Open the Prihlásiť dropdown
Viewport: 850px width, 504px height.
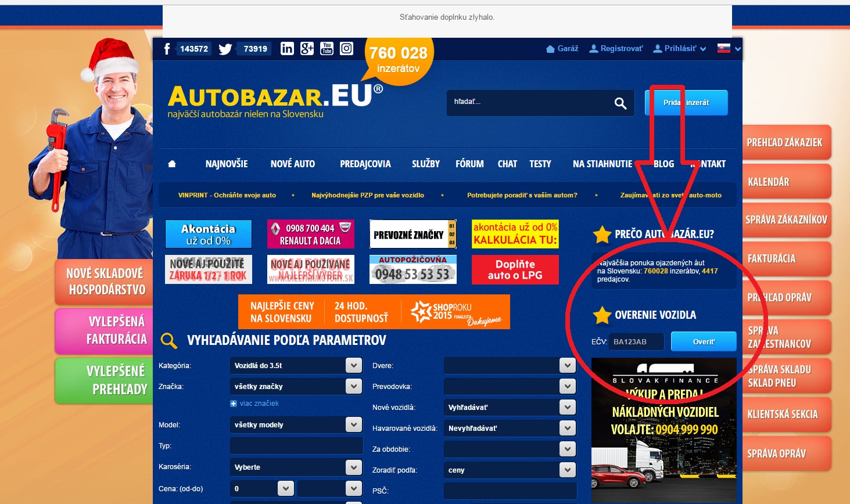pyautogui.click(x=680, y=49)
